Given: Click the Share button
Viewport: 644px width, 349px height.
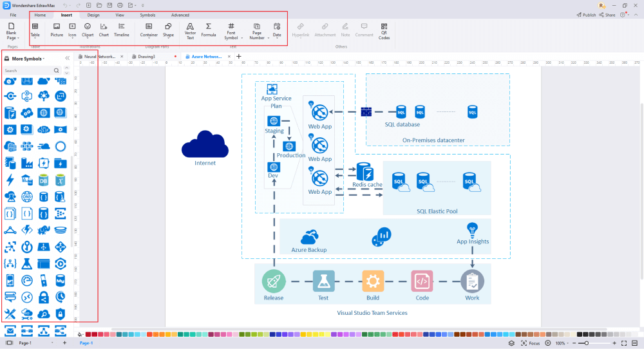Looking at the screenshot, I should (607, 15).
